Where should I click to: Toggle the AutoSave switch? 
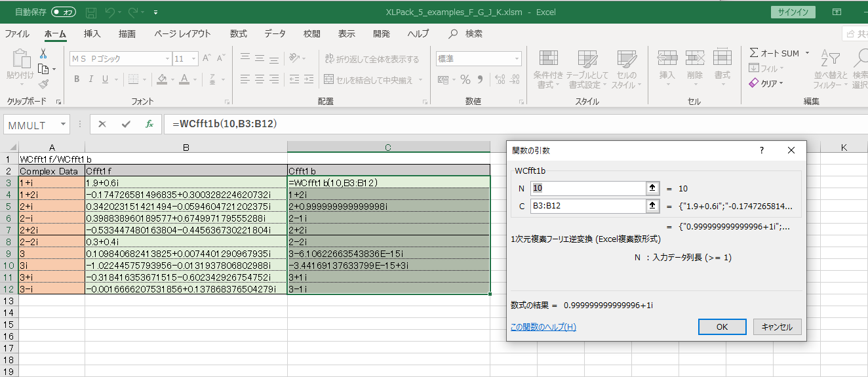pyautogui.click(x=64, y=12)
